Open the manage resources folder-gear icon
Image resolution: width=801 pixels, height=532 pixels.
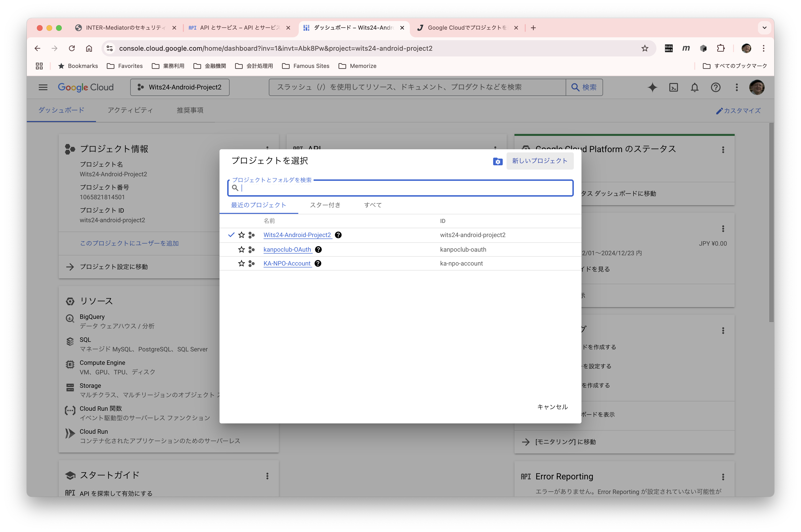497,161
